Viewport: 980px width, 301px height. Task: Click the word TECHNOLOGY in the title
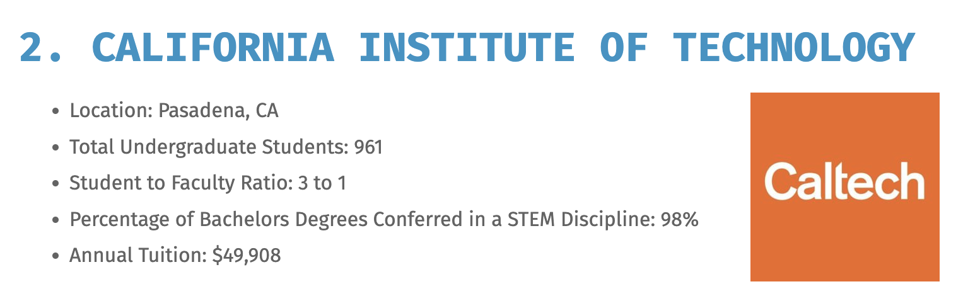click(x=793, y=47)
